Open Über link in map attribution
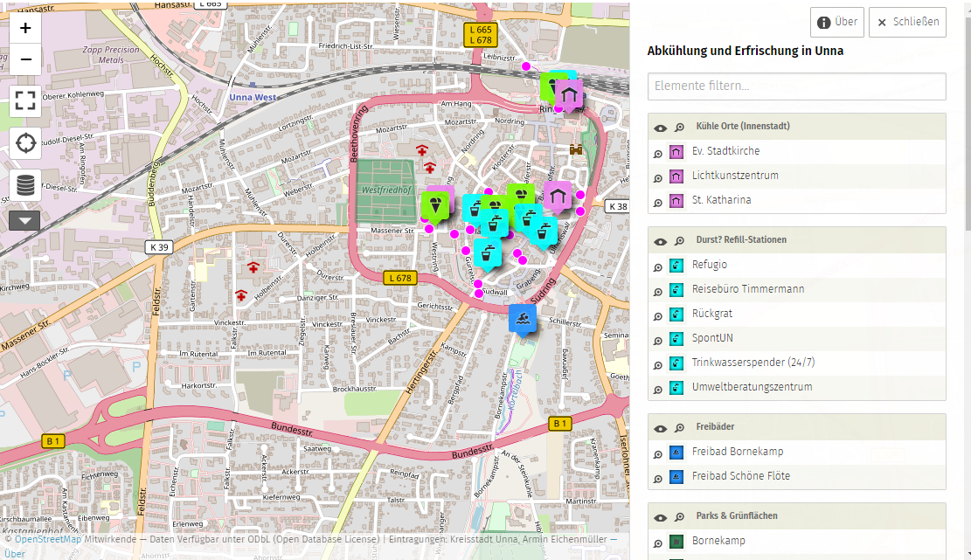Viewport: 971px width, 560px height. [x=15, y=554]
